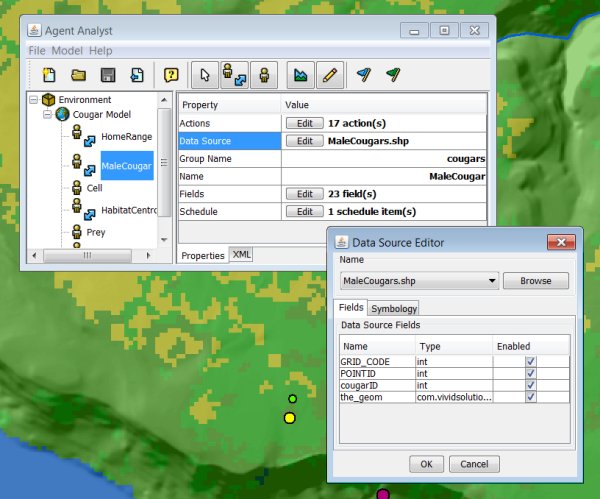600x499 pixels.
Task: Click the small green point on the map
Action: (x=293, y=399)
